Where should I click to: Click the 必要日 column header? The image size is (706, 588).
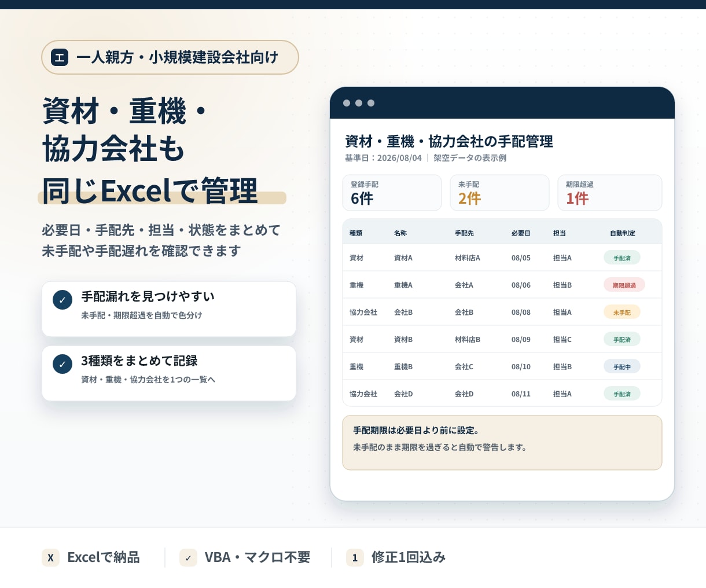521,233
